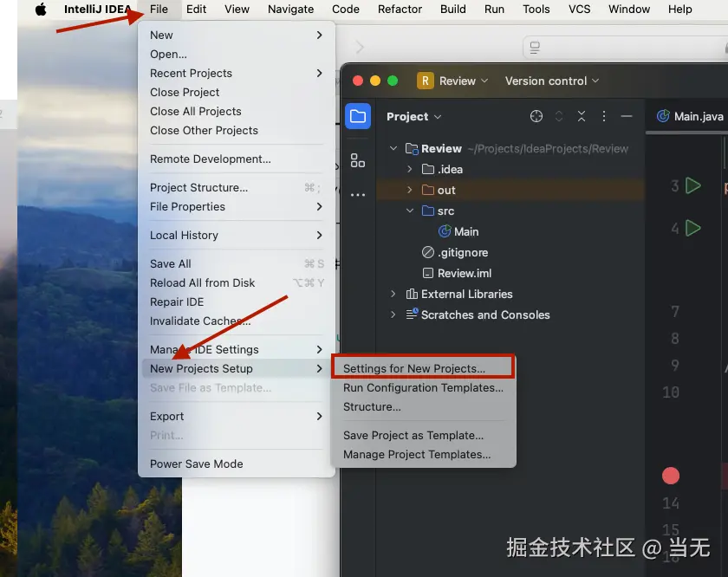This screenshot has width=728, height=577.
Task: Collapse the src folder arrow
Action: (x=409, y=211)
